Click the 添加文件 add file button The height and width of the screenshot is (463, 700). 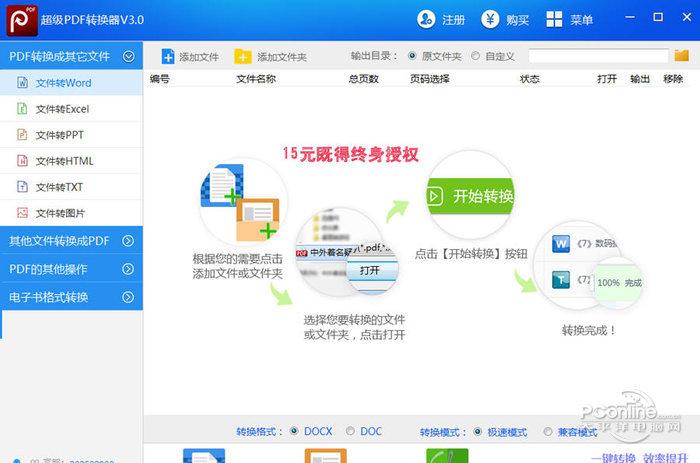pos(190,57)
